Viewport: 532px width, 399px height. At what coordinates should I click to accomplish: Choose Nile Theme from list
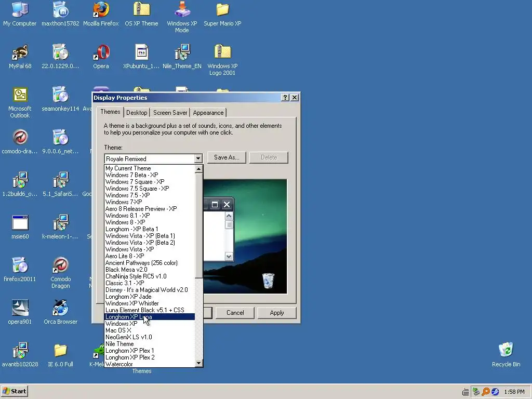[x=150, y=344]
